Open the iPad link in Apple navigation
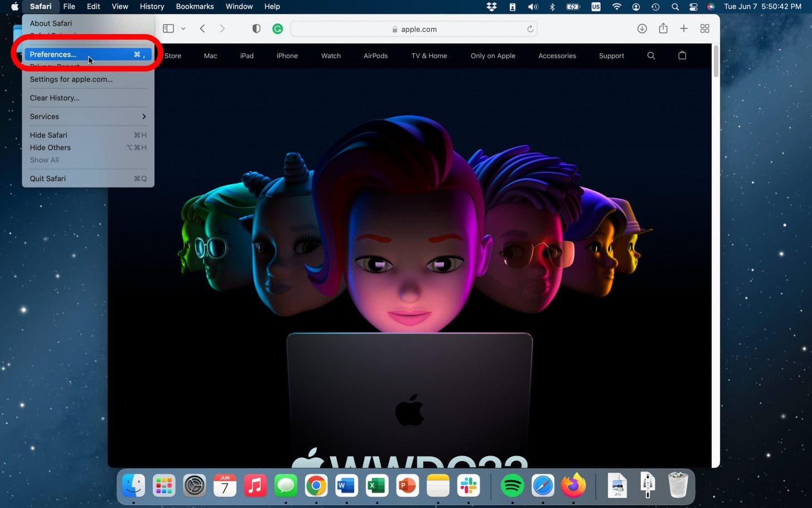This screenshot has height=508, width=812. [x=246, y=56]
